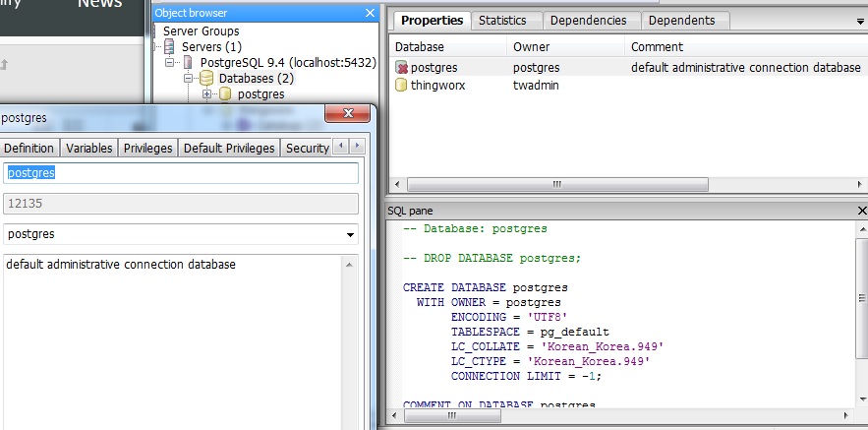This screenshot has width=868, height=430.
Task: Click the database name field containing postgres
Action: [x=181, y=173]
